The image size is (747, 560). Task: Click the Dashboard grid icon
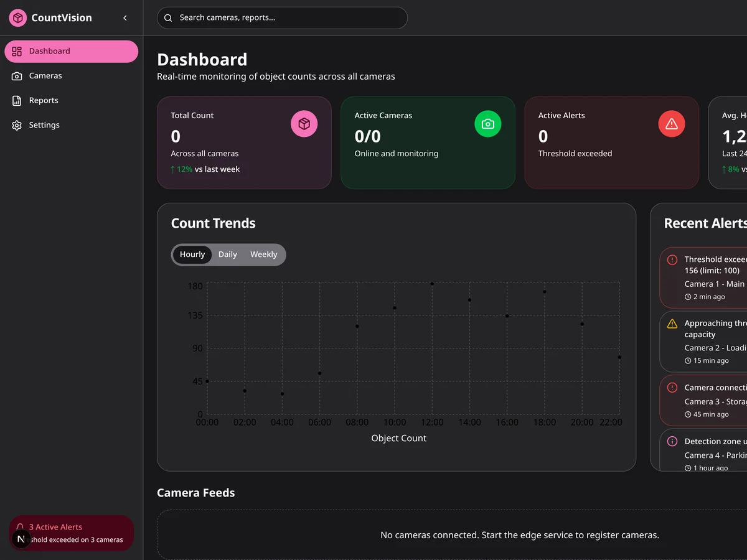coord(17,52)
